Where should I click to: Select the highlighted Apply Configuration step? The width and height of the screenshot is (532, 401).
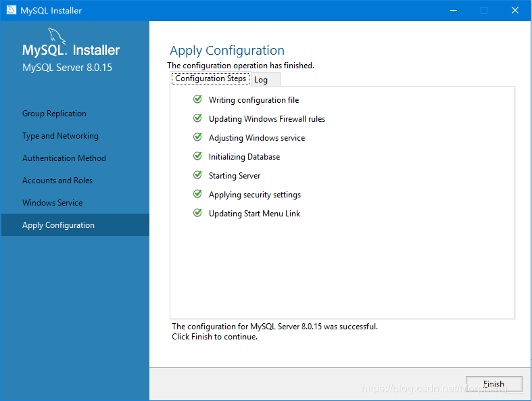pyautogui.click(x=58, y=225)
